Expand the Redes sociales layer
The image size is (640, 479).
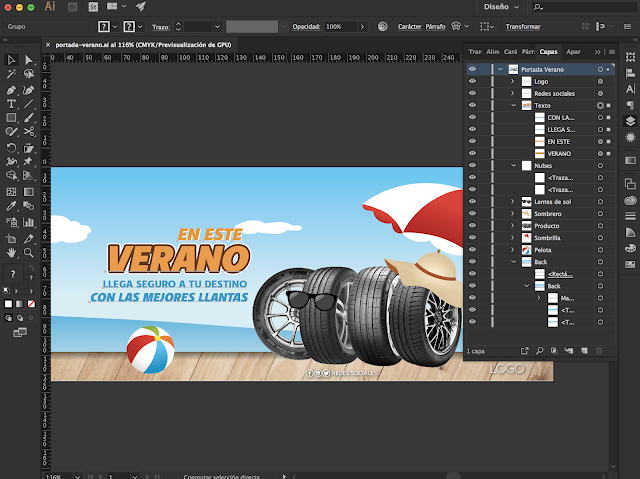(x=513, y=93)
